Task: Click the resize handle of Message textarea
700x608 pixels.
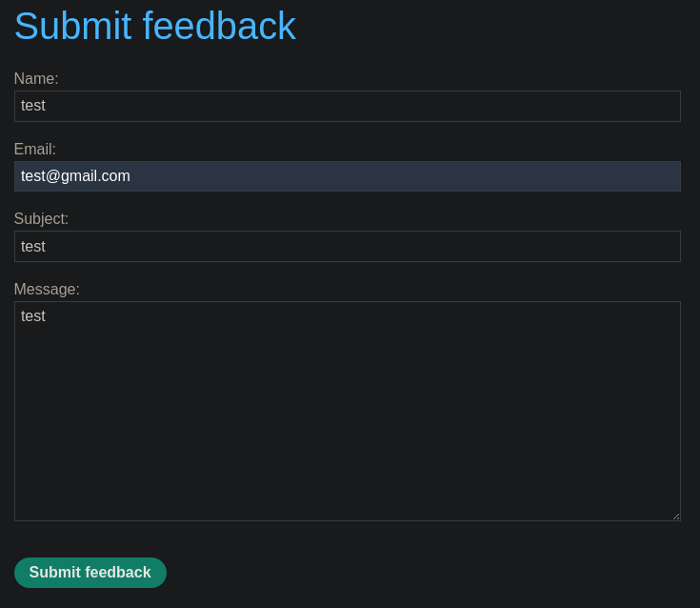Action: tap(675, 516)
